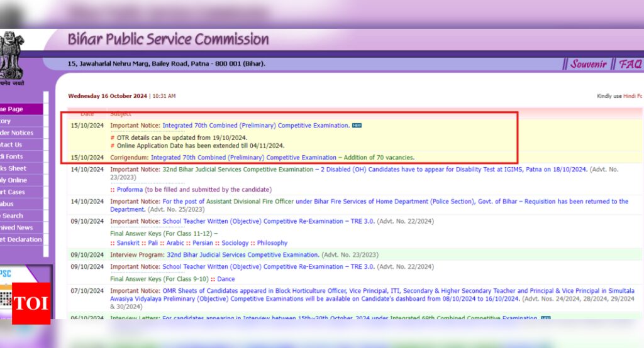Open Contact Us in sidebar
This screenshot has height=348, width=644.
21,145
